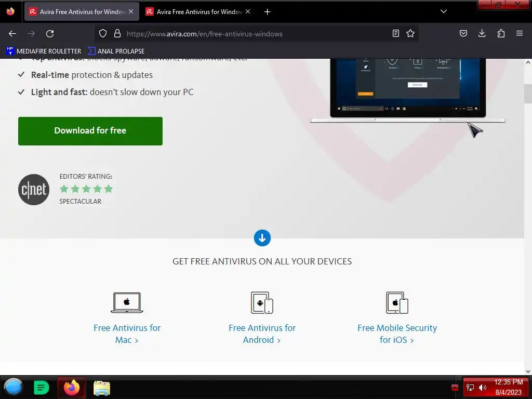Image resolution: width=532 pixels, height=399 pixels.
Task: Open Free Antivirus for Android link
Action: pos(262,334)
